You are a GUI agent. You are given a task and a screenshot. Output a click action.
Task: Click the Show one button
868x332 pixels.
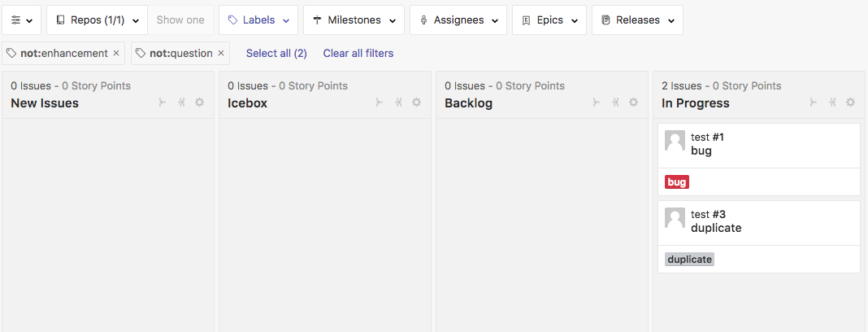coord(180,20)
